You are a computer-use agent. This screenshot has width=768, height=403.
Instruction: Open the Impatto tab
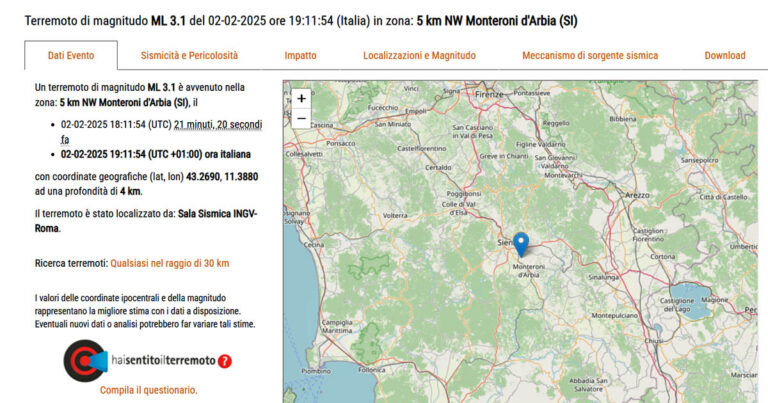[300, 56]
